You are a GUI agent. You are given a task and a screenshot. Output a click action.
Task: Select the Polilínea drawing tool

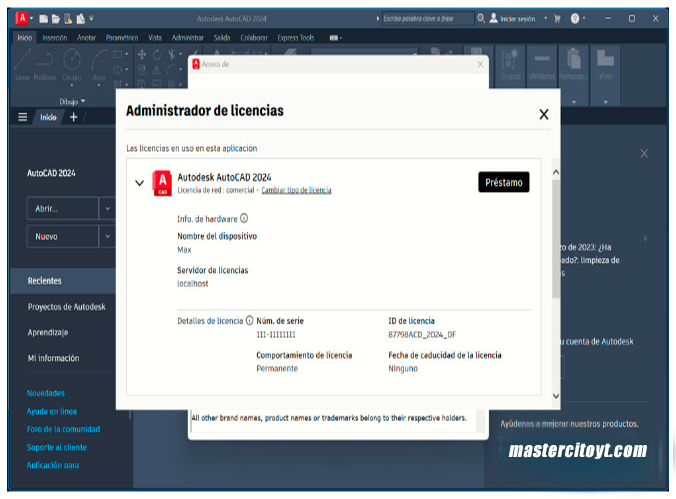pyautogui.click(x=45, y=65)
